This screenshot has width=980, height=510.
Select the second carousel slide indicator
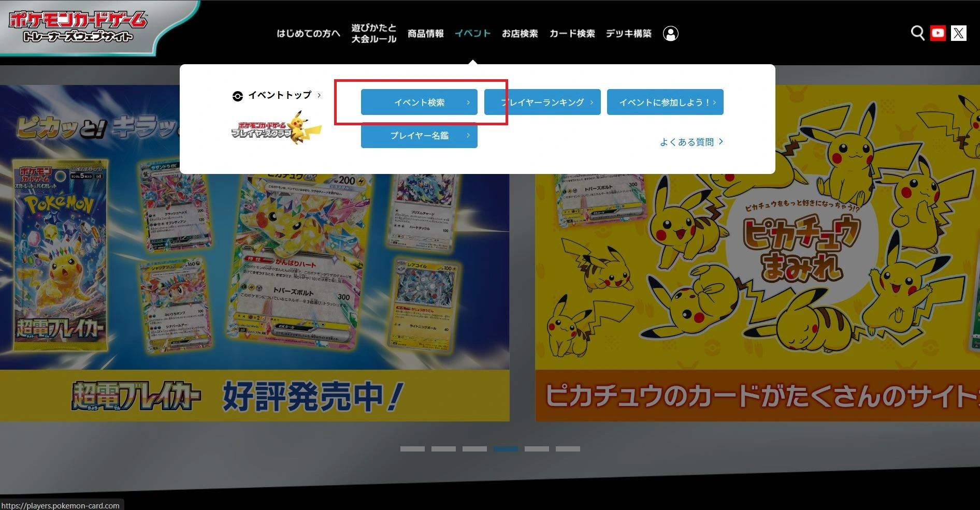click(x=443, y=449)
